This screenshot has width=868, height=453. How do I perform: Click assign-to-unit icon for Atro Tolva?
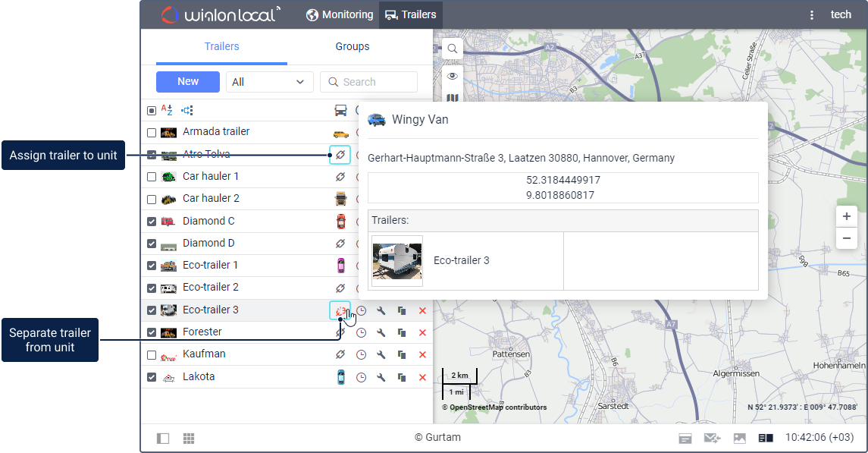point(340,155)
